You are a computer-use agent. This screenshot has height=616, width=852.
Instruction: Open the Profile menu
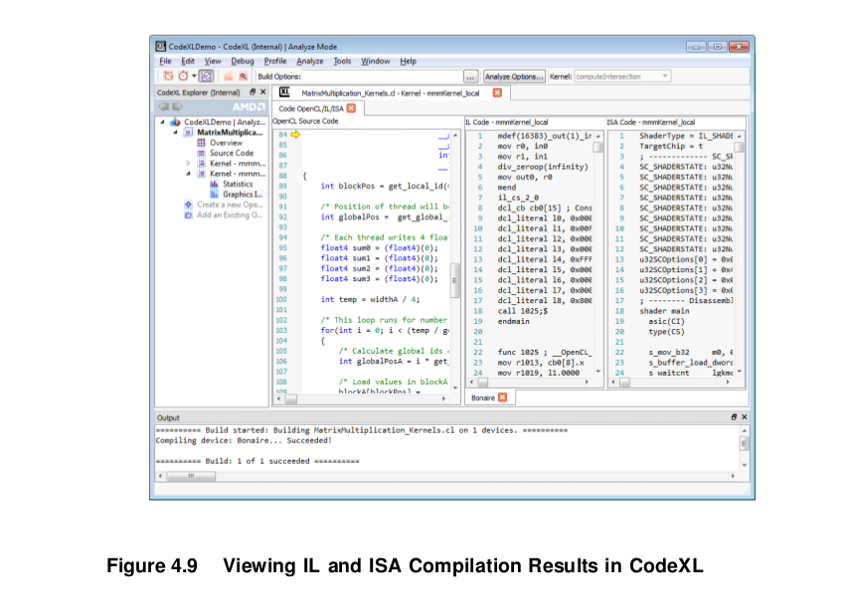[x=275, y=61]
